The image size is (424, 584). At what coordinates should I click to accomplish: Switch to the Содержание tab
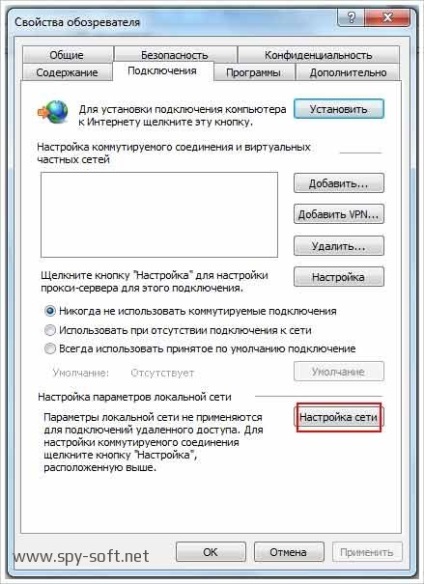click(67, 72)
